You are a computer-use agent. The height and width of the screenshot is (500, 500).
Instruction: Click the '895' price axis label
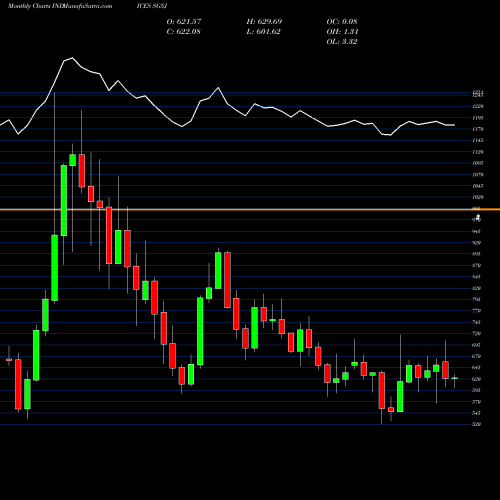(477, 254)
